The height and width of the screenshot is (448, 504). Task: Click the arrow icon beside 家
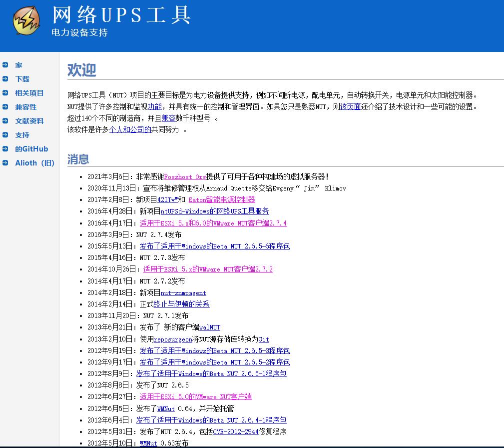(5, 64)
